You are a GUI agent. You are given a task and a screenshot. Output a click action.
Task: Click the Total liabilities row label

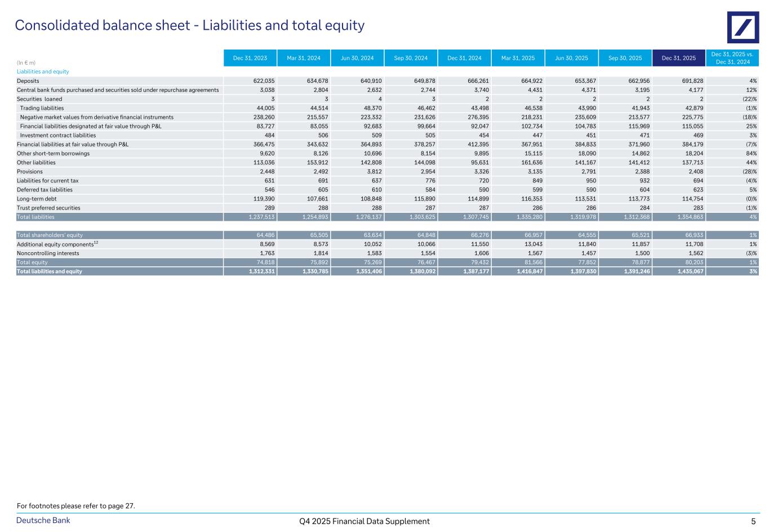tap(35, 217)
